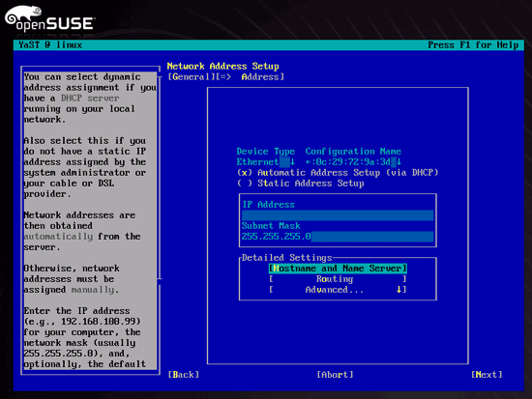Focus the IP Address input field
The image size is (532, 399).
coord(338,215)
